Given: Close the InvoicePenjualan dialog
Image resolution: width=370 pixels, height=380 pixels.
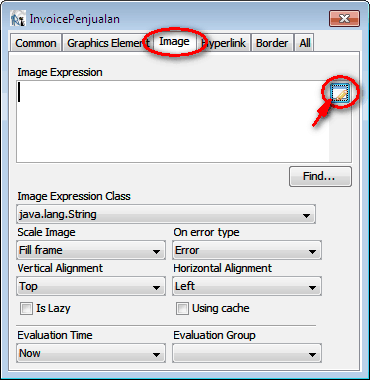Looking at the screenshot, I should [344, 18].
